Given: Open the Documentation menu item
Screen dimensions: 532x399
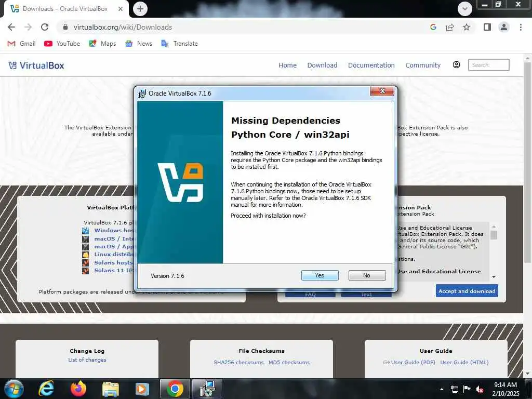Looking at the screenshot, I should pyautogui.click(x=371, y=65).
